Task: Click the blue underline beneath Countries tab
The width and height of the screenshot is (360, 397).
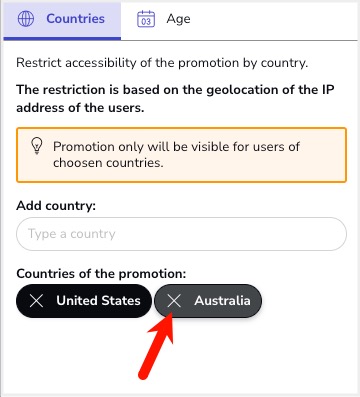Action: click(x=62, y=39)
